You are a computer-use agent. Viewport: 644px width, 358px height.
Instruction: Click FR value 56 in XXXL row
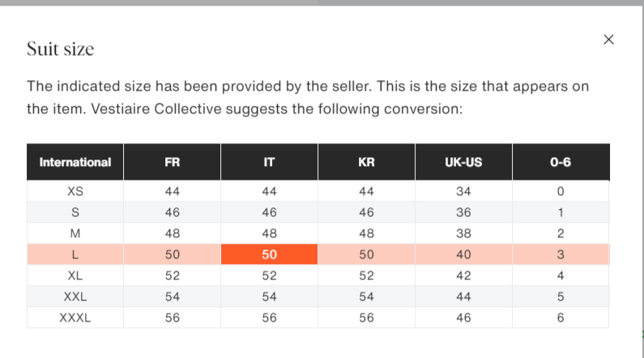[172, 318]
